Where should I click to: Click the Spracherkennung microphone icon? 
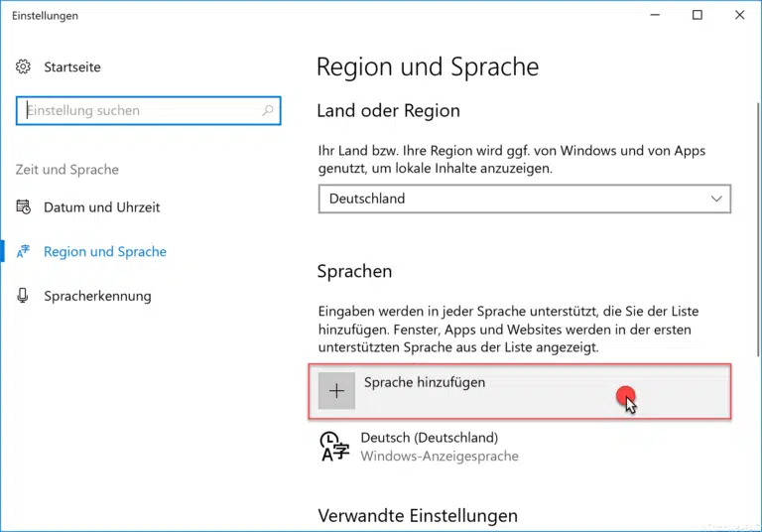pyautogui.click(x=24, y=296)
